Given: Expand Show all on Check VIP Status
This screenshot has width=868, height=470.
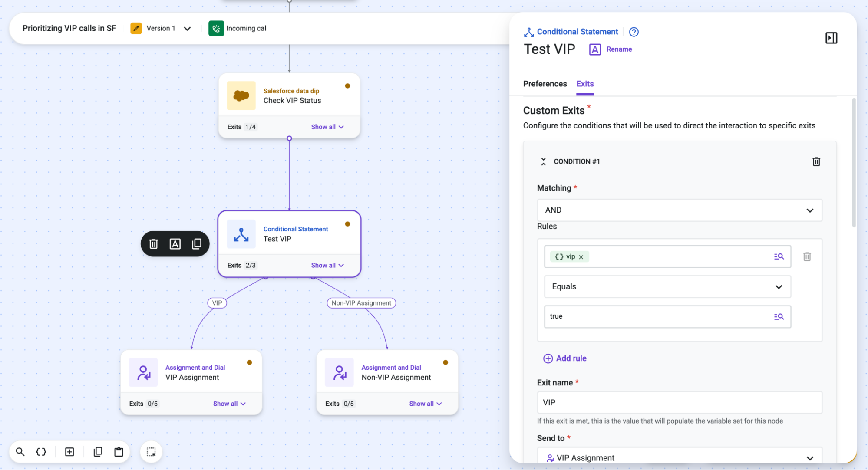Looking at the screenshot, I should [x=327, y=127].
